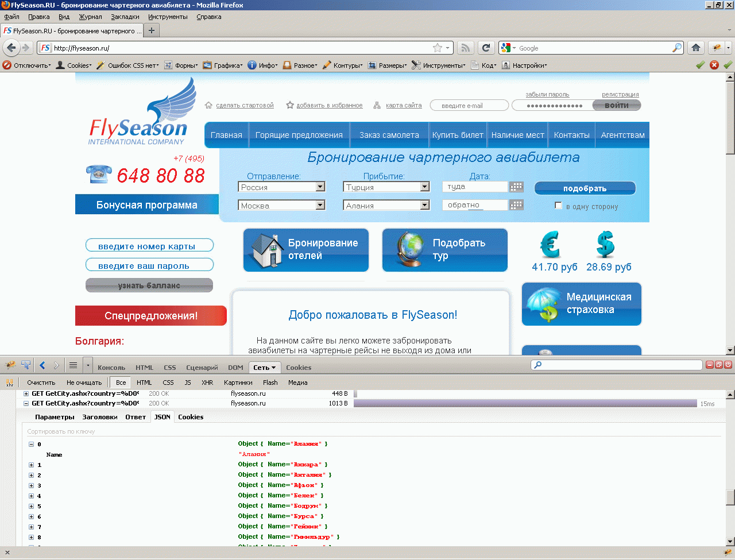Screen dimensions: 735x560
Task: Expand the first GET GetCity.ashx request row
Action: tap(26, 393)
